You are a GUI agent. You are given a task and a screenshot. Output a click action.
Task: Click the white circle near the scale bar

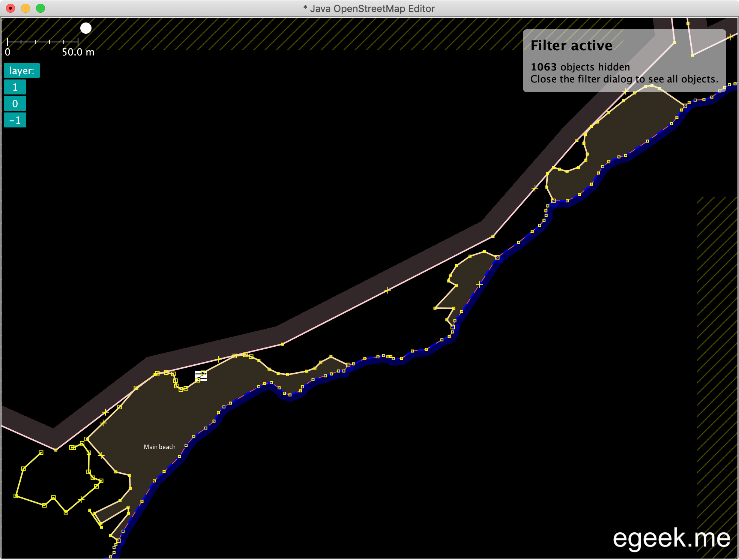(86, 28)
